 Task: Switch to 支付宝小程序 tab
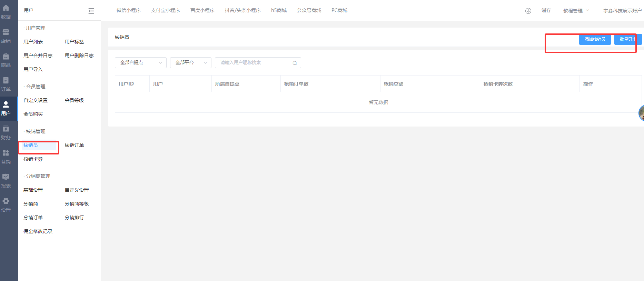[x=166, y=10]
